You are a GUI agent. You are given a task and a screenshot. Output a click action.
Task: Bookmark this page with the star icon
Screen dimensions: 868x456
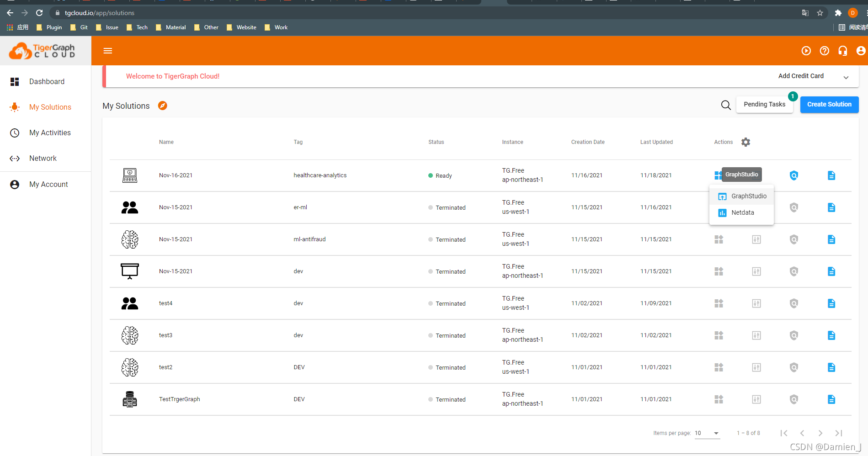pyautogui.click(x=820, y=13)
